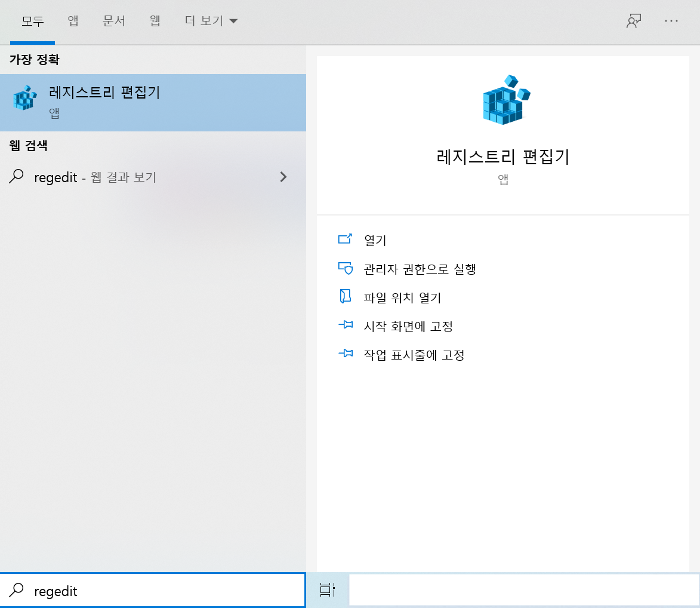Click the search magnifier icon in search box
The image size is (700, 608).
(16, 590)
